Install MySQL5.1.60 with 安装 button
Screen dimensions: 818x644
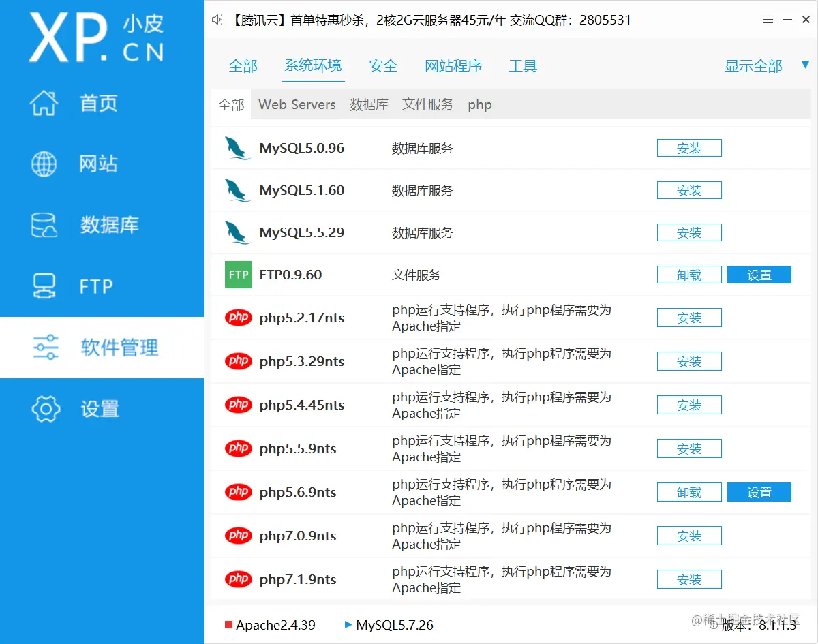[x=689, y=190]
